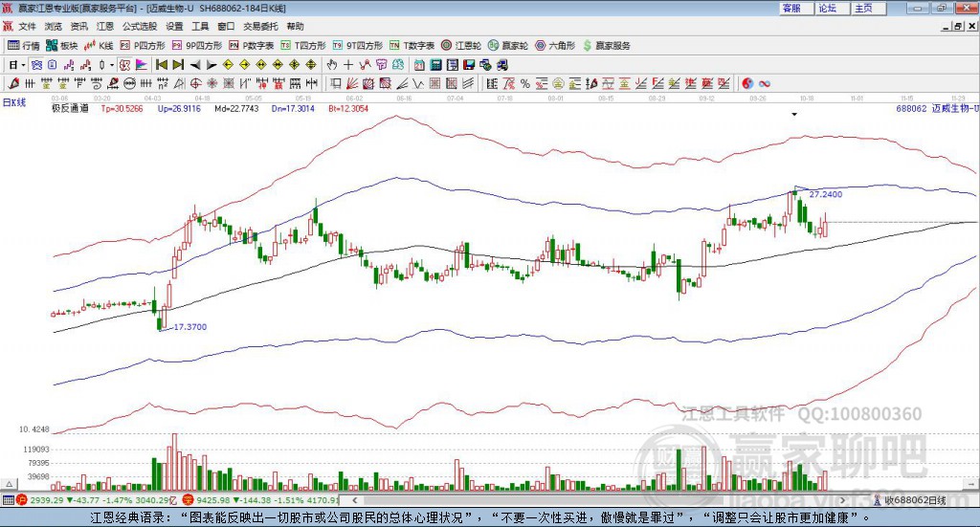Click the 17.3700 low price label

[x=190, y=326]
